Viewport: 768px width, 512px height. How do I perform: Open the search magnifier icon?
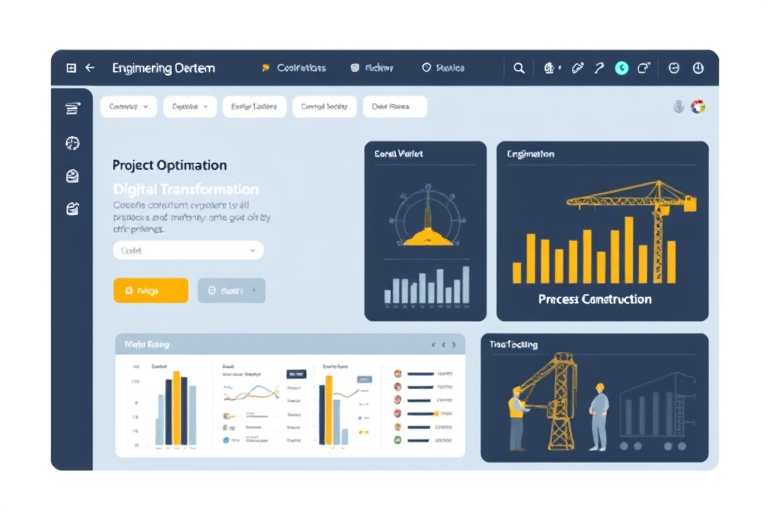(519, 68)
